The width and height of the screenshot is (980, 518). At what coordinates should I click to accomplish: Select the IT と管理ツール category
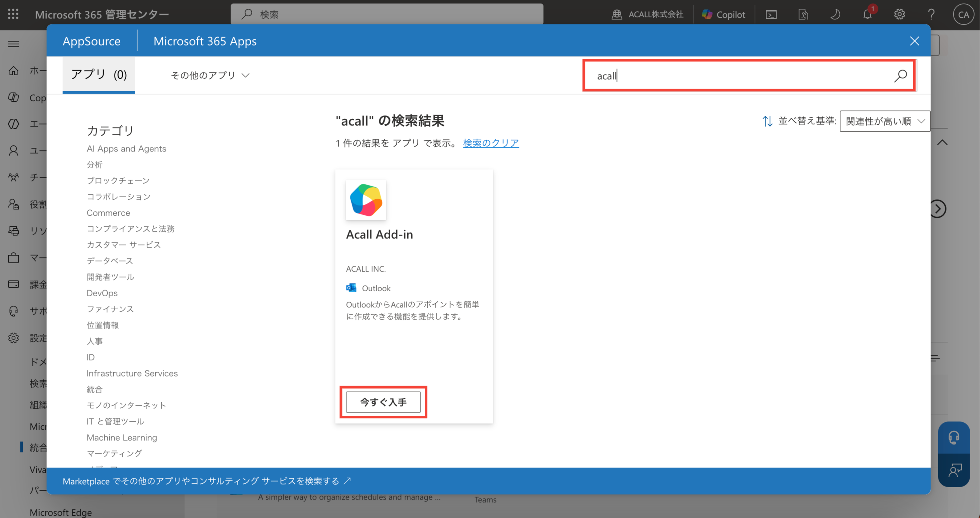[x=115, y=422]
